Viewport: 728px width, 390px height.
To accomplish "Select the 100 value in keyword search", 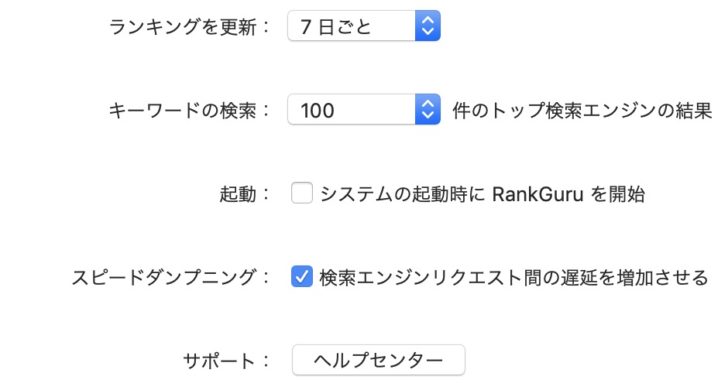I will (x=317, y=110).
